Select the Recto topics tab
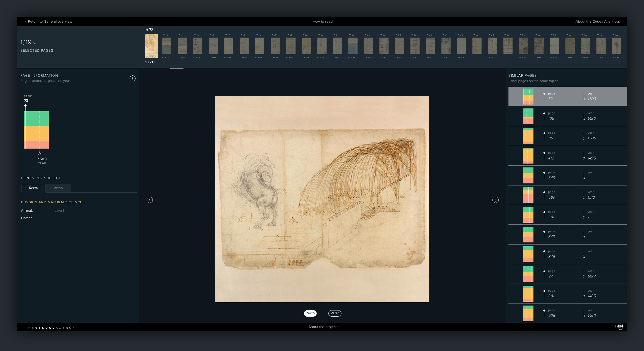 point(33,188)
